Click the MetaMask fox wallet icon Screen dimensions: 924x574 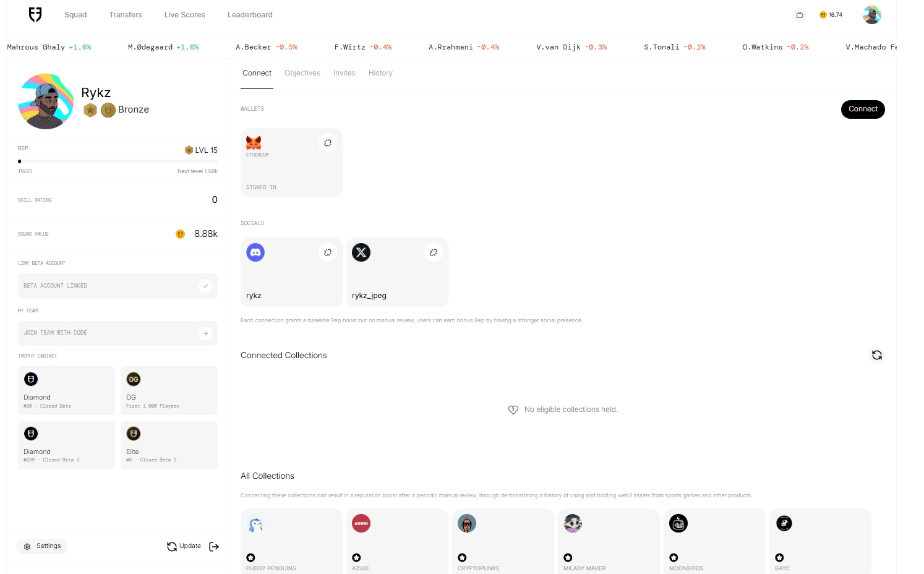pyautogui.click(x=254, y=143)
